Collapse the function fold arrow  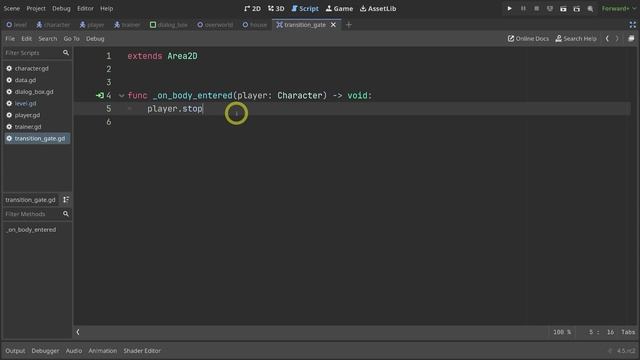[x=121, y=96]
